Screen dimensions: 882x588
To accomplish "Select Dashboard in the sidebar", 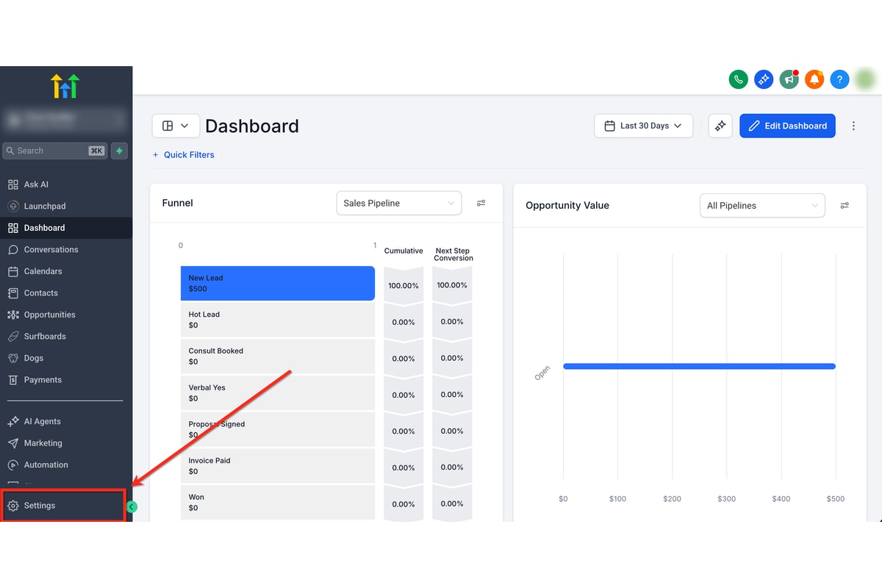I will pyautogui.click(x=66, y=228).
